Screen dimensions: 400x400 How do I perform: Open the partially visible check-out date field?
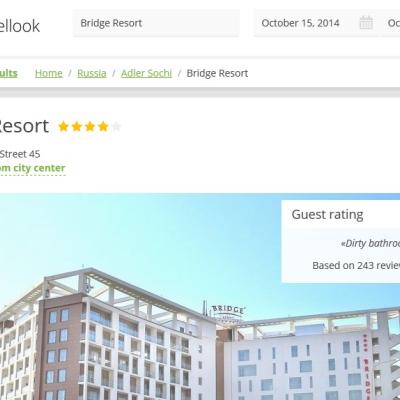[391, 23]
